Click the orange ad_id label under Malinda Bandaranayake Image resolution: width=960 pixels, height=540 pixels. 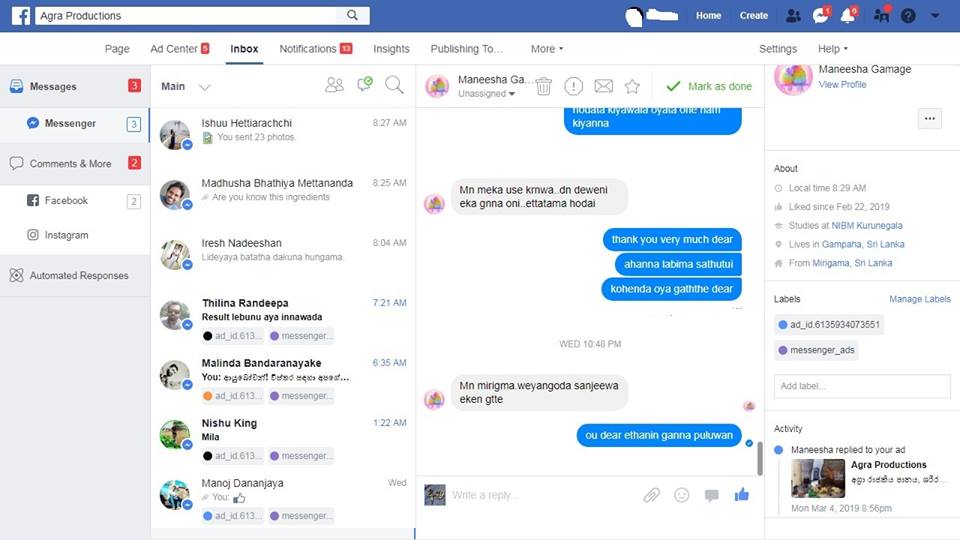pos(233,396)
